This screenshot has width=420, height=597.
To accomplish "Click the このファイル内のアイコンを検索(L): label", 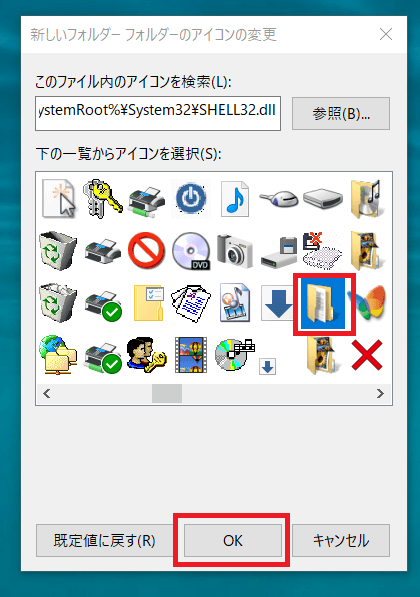I will click(x=133, y=81).
